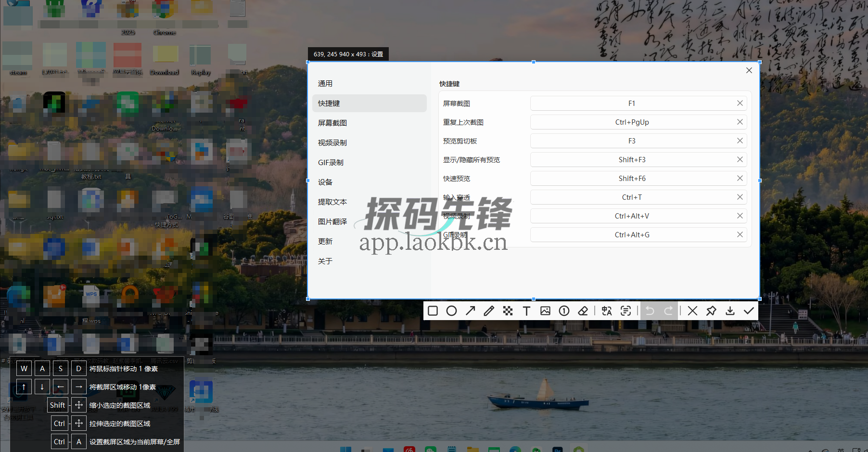Select the ellipse annotation tool
This screenshot has height=452, width=868.
tap(451, 310)
